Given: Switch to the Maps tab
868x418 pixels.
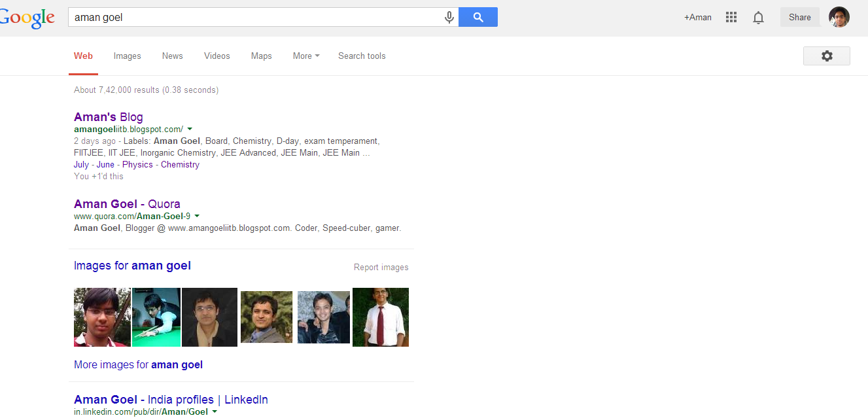Looking at the screenshot, I should (x=261, y=56).
